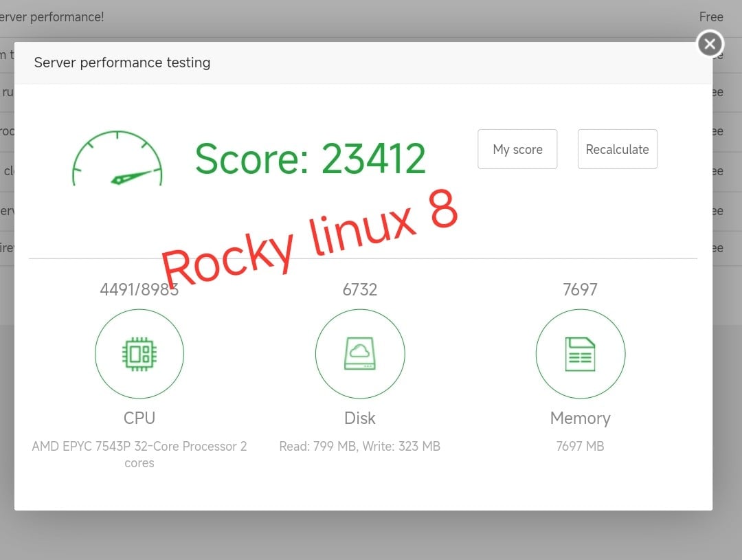Click the Disk label

(x=359, y=418)
